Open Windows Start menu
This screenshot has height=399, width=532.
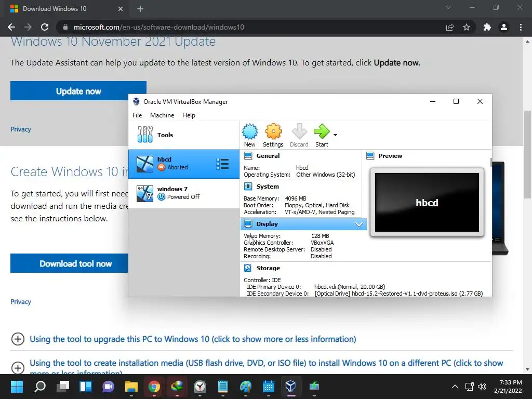tap(17, 386)
